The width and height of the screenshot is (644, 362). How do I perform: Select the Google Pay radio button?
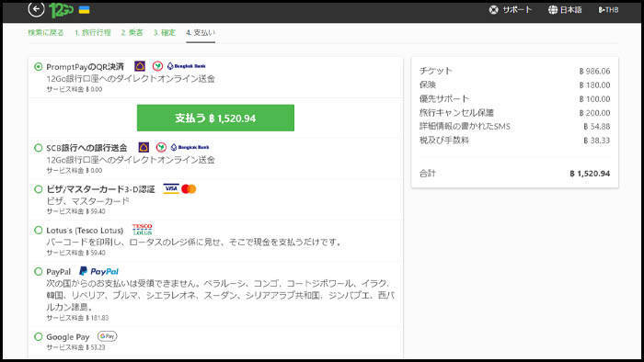tap(39, 336)
